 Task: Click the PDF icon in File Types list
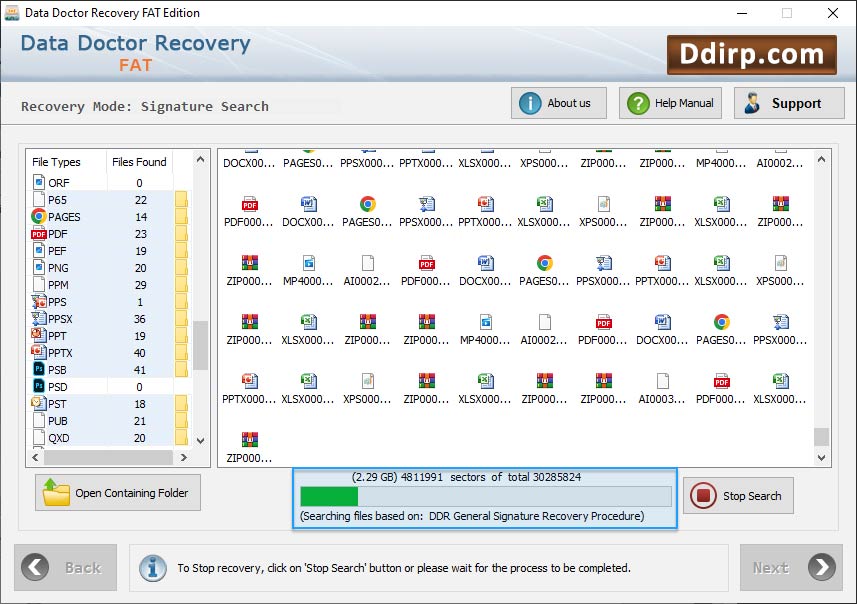39,234
